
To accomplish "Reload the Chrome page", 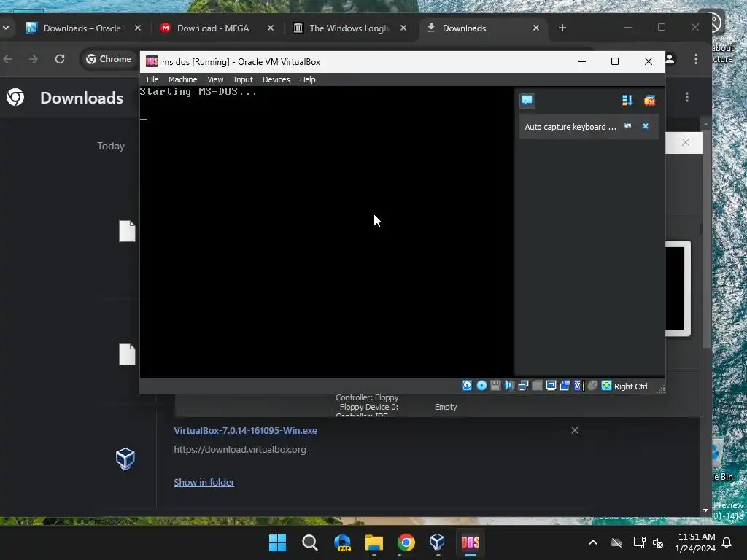I will (60, 59).
